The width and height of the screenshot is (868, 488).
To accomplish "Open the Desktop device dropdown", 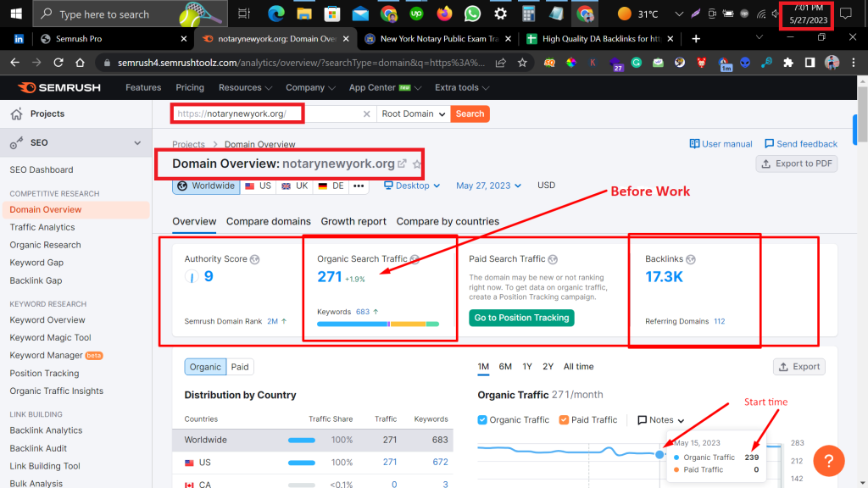I will click(413, 186).
